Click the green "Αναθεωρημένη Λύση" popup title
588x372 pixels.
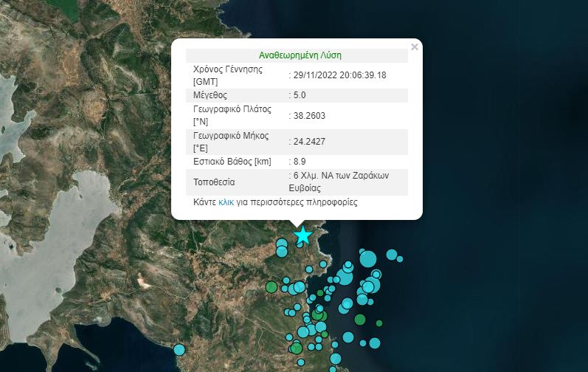click(x=300, y=55)
